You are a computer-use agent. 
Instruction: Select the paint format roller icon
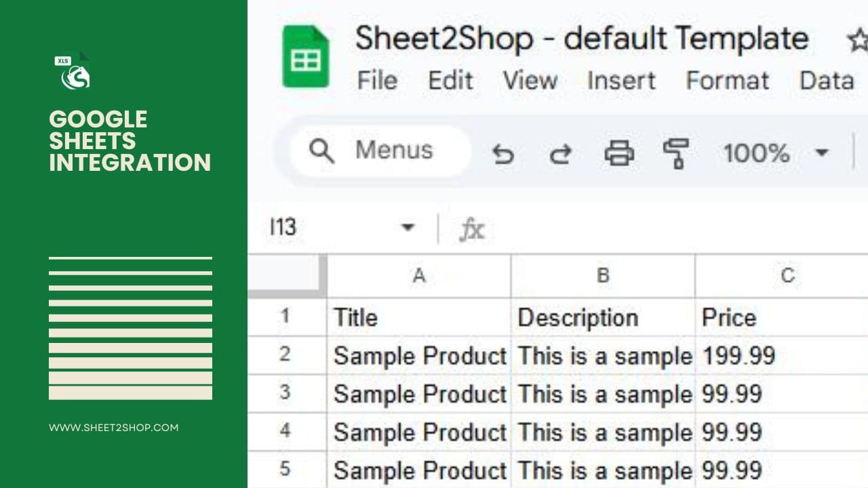[x=676, y=153]
